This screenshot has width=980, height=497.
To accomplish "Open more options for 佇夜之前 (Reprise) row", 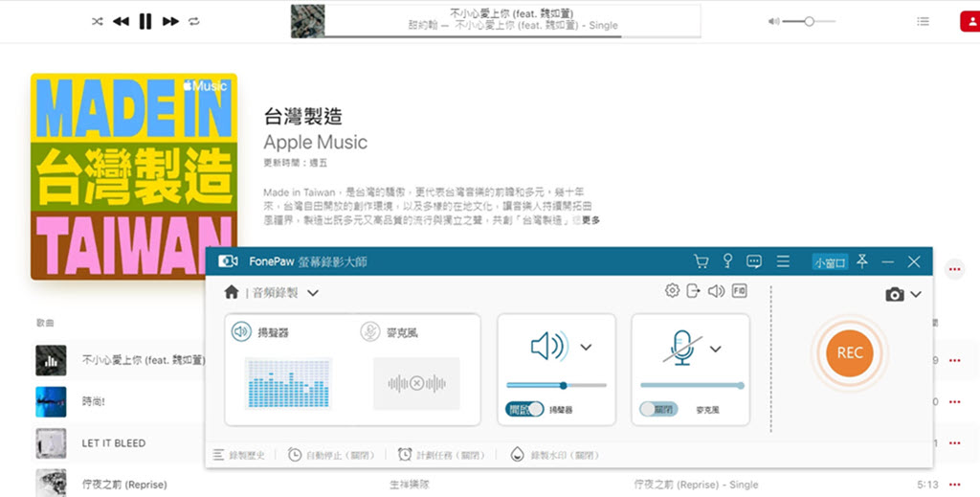I will click(954, 484).
